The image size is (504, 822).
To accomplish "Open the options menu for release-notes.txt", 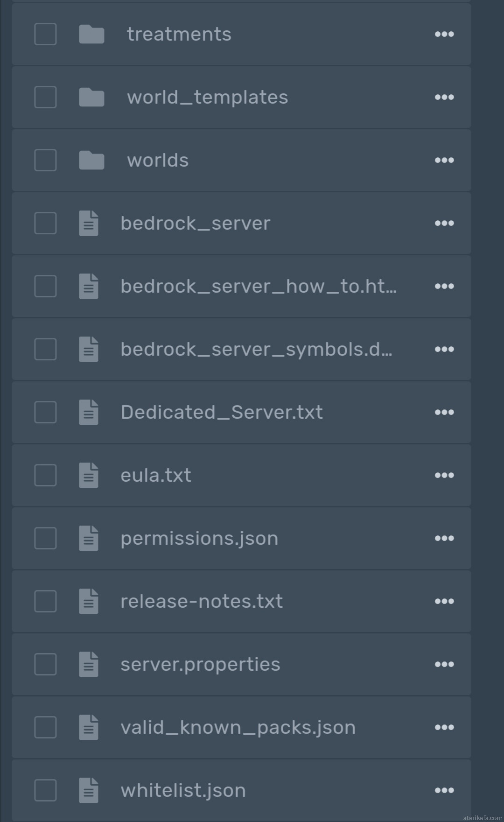I will pos(444,601).
